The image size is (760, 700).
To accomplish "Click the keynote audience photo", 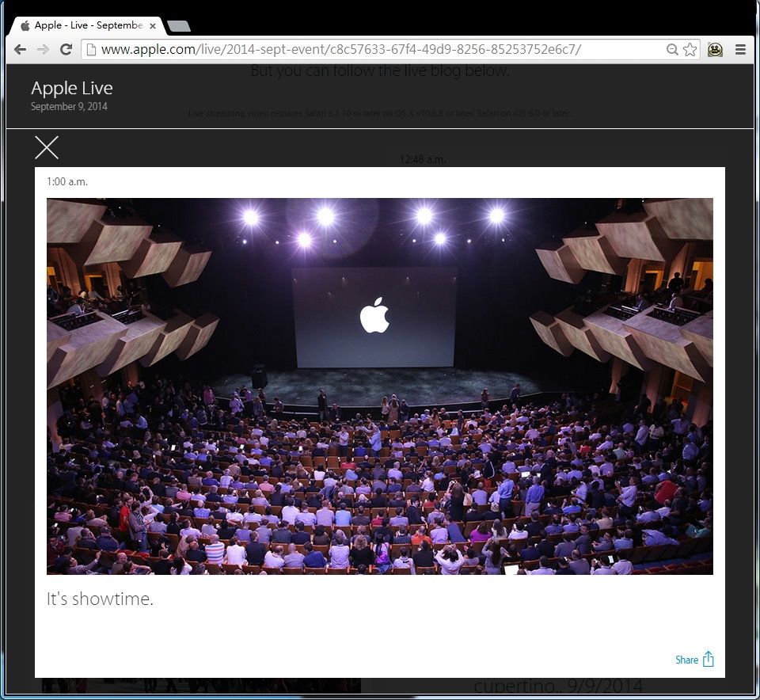I will click(x=379, y=386).
